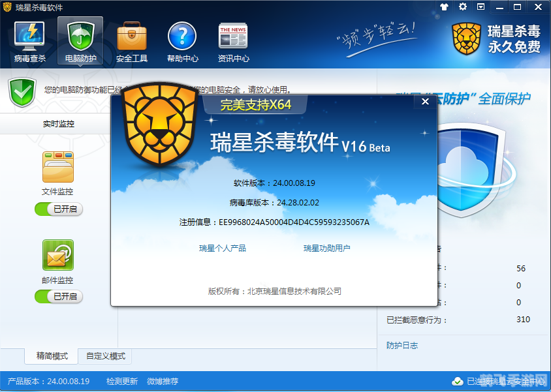This screenshot has width=551, height=392.
Task: Switch to the 精简模式 tab
Action: pyautogui.click(x=52, y=356)
